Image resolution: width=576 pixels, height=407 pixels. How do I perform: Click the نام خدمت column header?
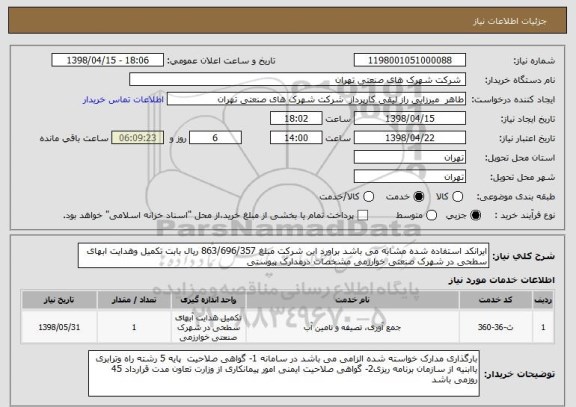point(352,300)
